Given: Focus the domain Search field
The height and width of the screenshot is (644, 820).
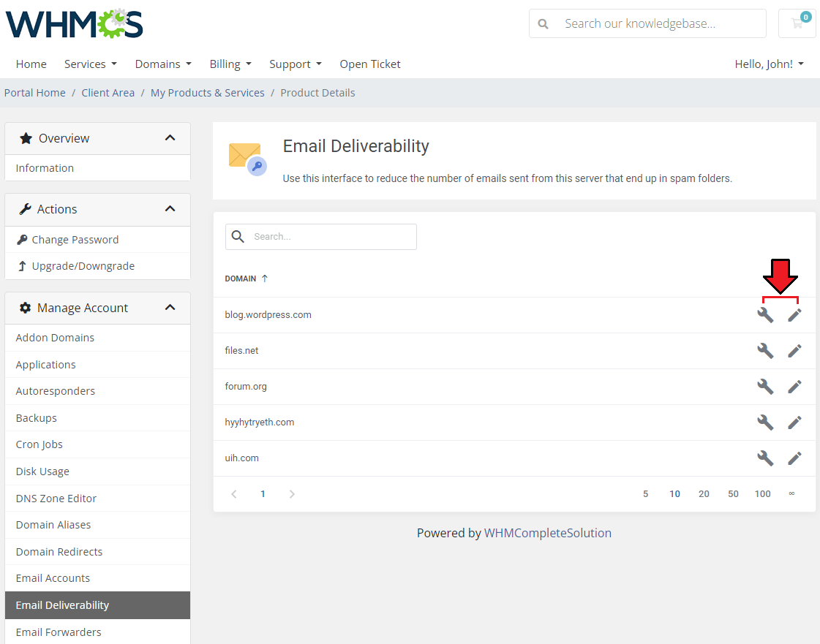Looking at the screenshot, I should [x=321, y=237].
